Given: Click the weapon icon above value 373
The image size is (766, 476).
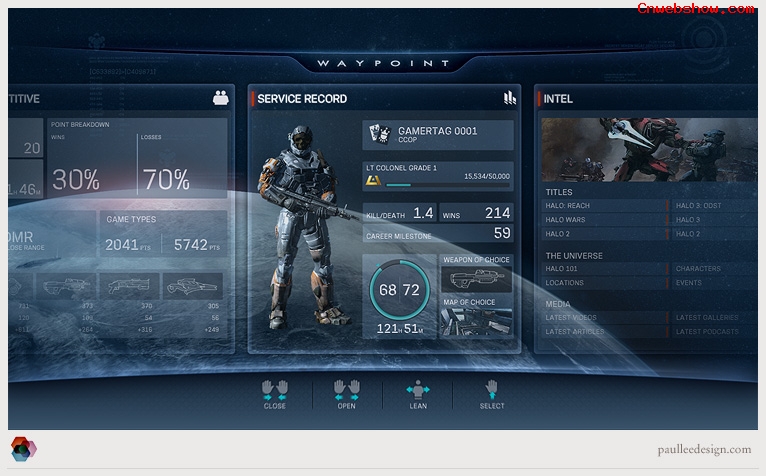Looking at the screenshot, I should click(x=66, y=286).
